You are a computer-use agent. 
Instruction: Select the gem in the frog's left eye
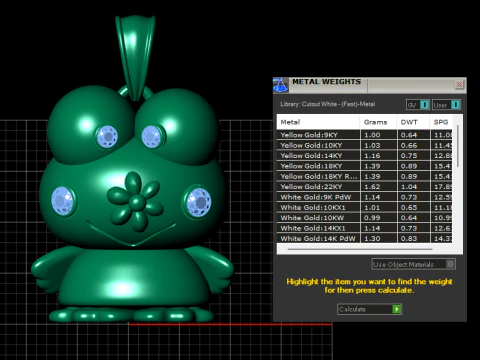coord(107,137)
